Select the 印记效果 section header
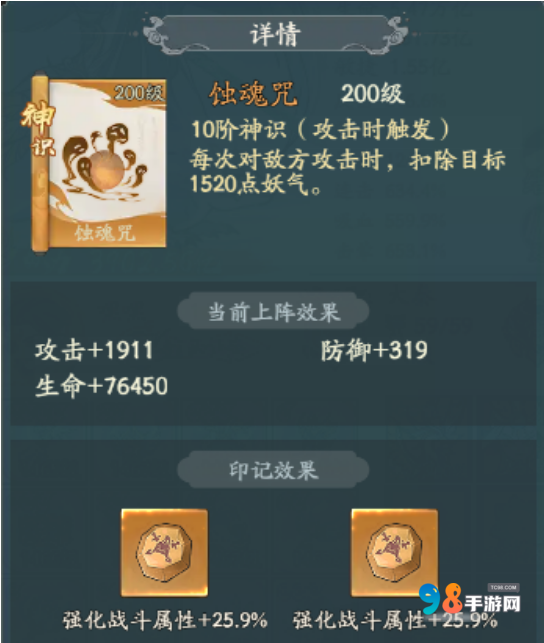 click(273, 470)
